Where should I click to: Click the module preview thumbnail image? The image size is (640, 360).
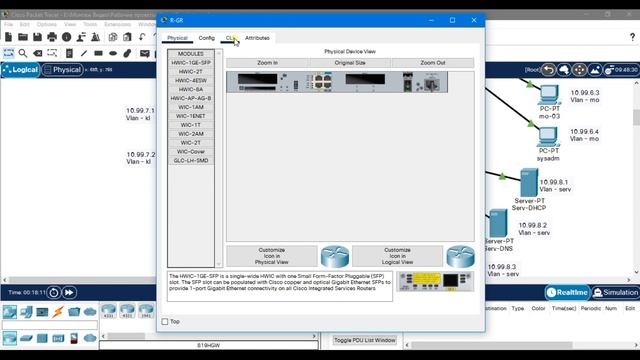[435, 281]
